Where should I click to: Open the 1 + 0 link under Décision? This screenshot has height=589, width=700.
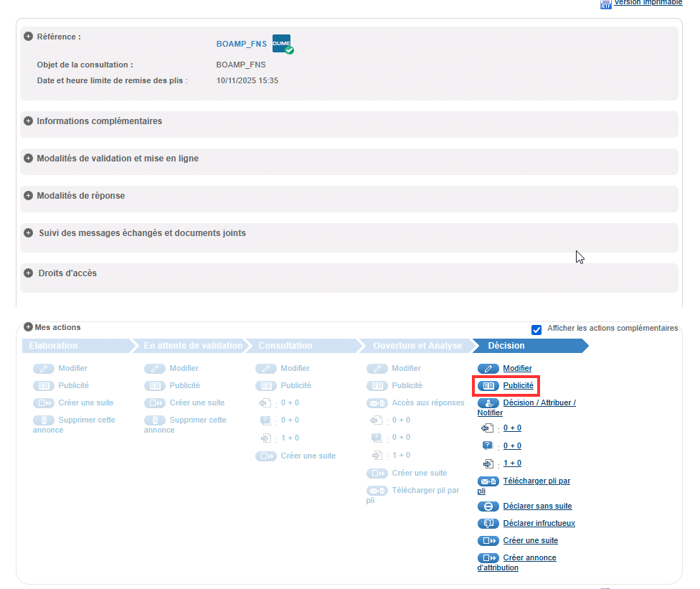[512, 463]
